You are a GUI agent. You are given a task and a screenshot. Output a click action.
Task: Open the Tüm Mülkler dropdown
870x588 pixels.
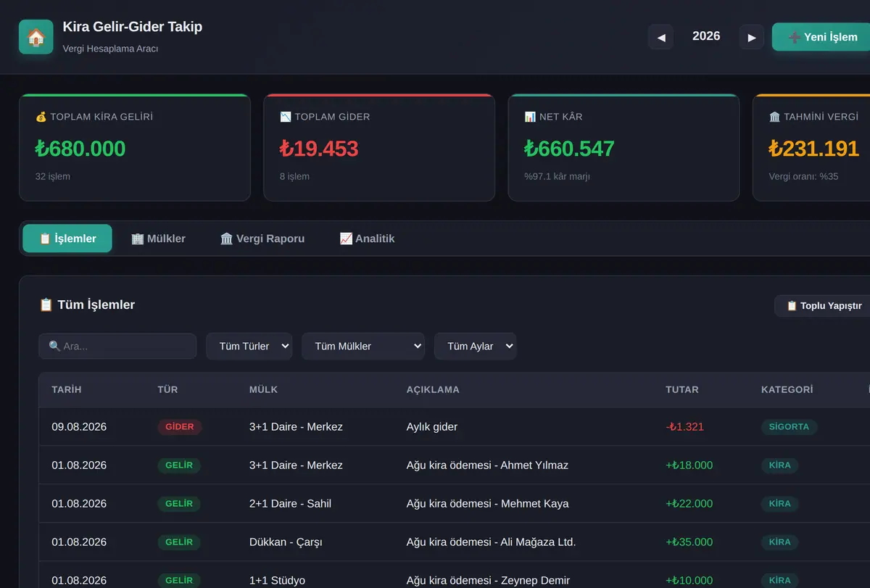(363, 346)
